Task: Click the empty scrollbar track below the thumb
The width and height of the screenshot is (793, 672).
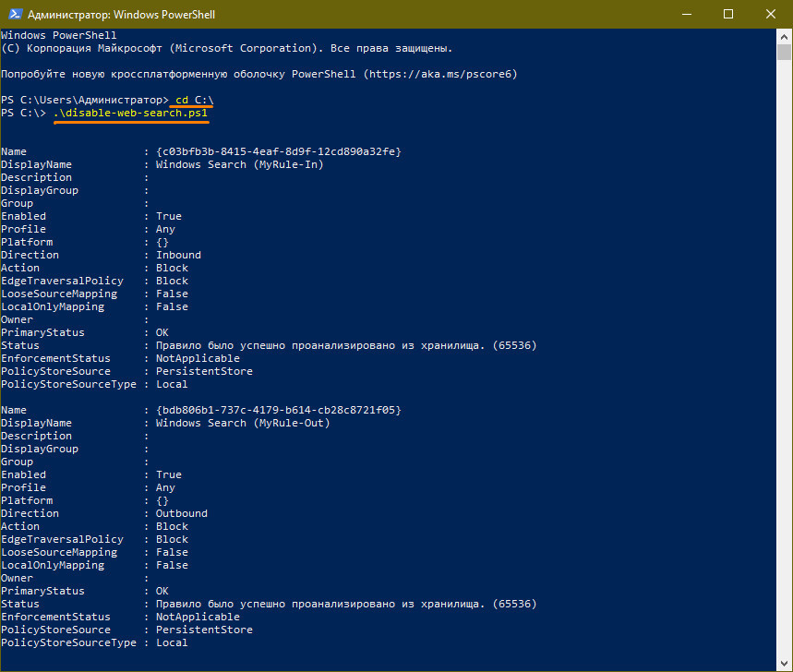Action: pos(784,369)
